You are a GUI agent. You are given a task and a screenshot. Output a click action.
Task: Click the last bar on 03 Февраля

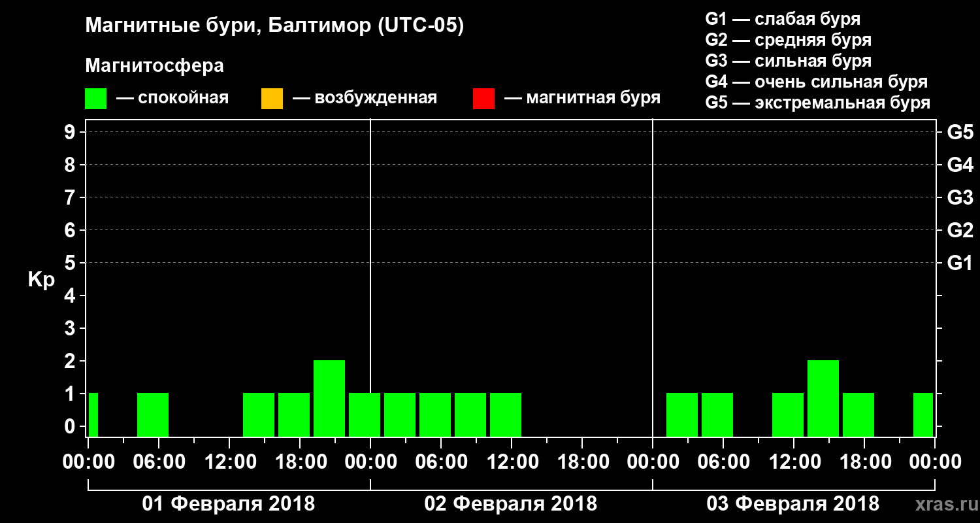[923, 414]
